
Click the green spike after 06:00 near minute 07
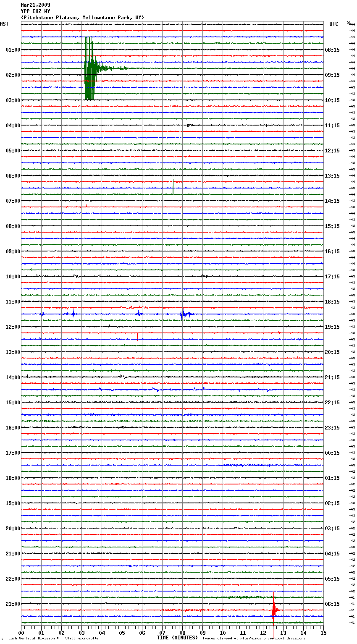(x=173, y=187)
